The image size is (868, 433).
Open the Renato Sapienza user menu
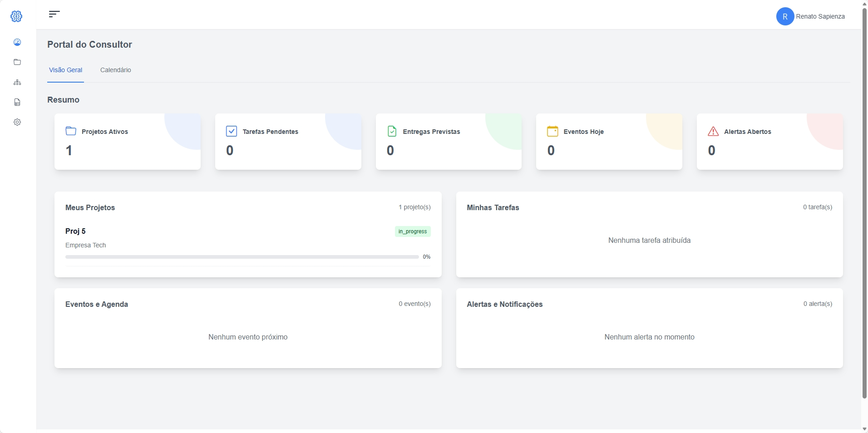820,16
